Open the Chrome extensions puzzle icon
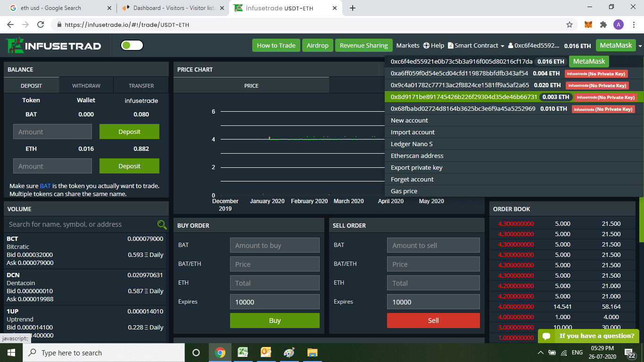The width and height of the screenshot is (644, 362). [x=603, y=25]
